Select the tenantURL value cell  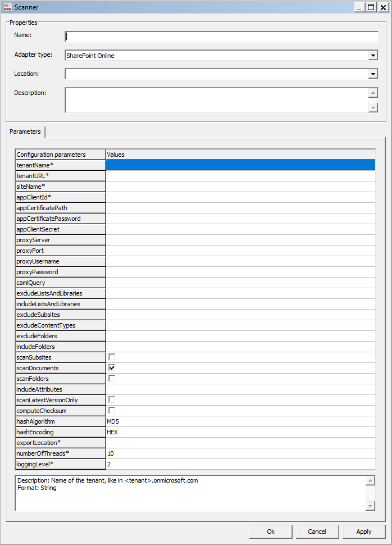(240, 176)
